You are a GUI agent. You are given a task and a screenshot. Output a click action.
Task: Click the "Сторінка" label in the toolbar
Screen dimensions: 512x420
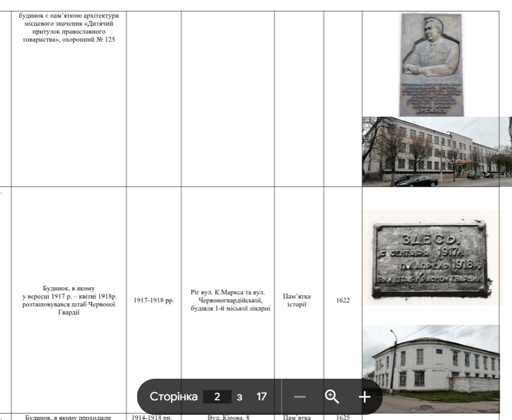point(173,396)
